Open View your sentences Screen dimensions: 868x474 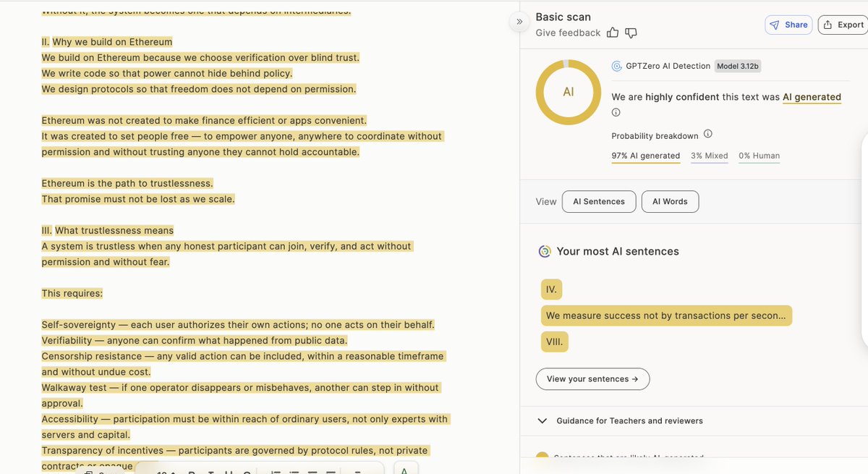coord(592,378)
